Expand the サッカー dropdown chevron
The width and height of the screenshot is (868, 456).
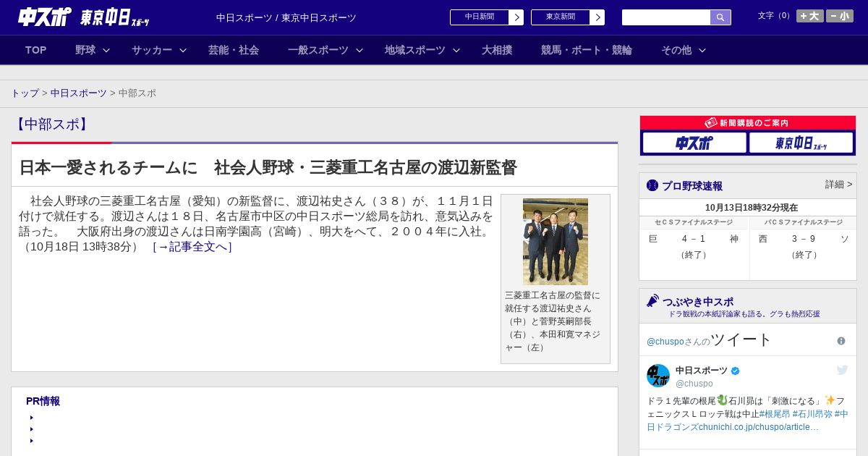point(183,50)
